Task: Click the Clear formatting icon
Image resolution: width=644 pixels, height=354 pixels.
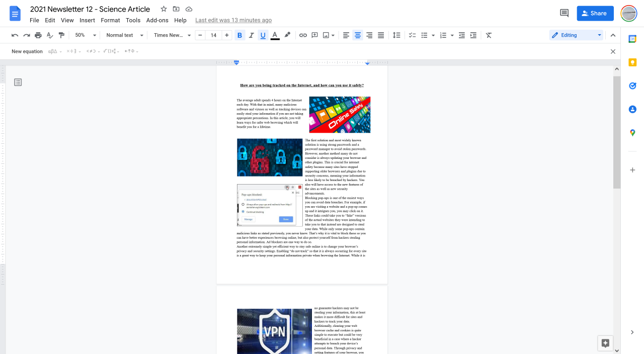Action: coord(489,35)
